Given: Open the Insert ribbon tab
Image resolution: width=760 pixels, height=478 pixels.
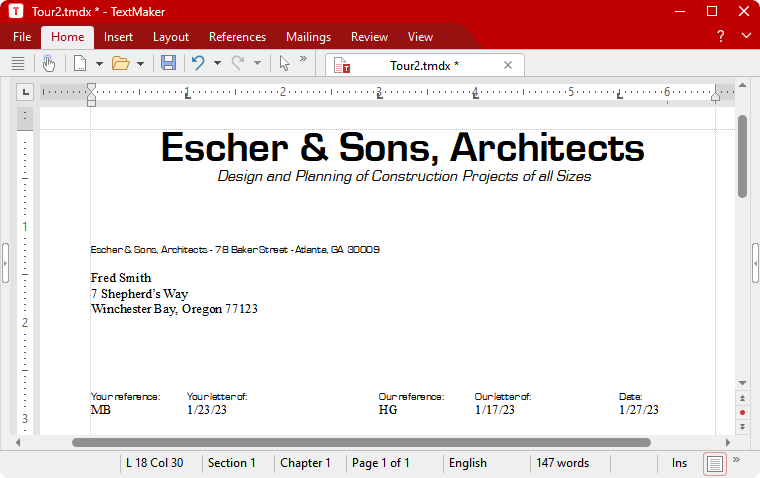Looking at the screenshot, I should pyautogui.click(x=118, y=37).
